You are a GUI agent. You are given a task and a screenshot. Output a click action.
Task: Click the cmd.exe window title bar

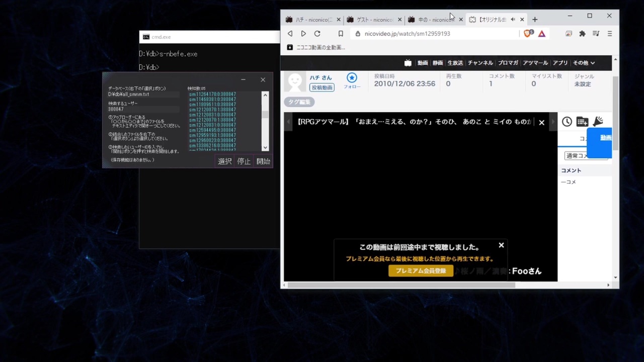pyautogui.click(x=209, y=37)
